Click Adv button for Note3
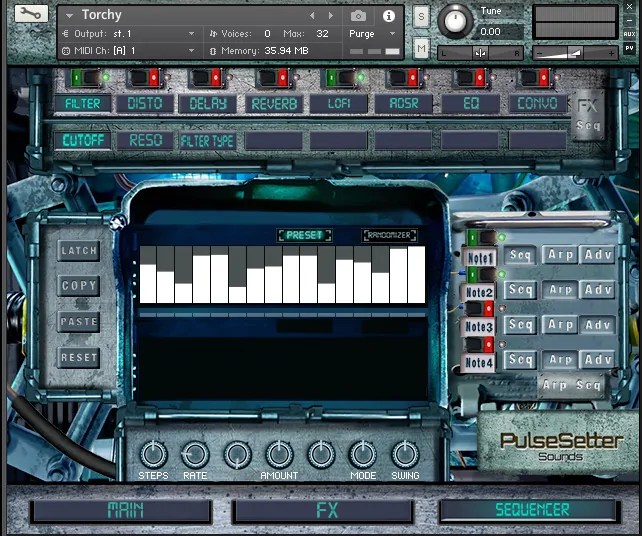The image size is (642, 536). (598, 325)
